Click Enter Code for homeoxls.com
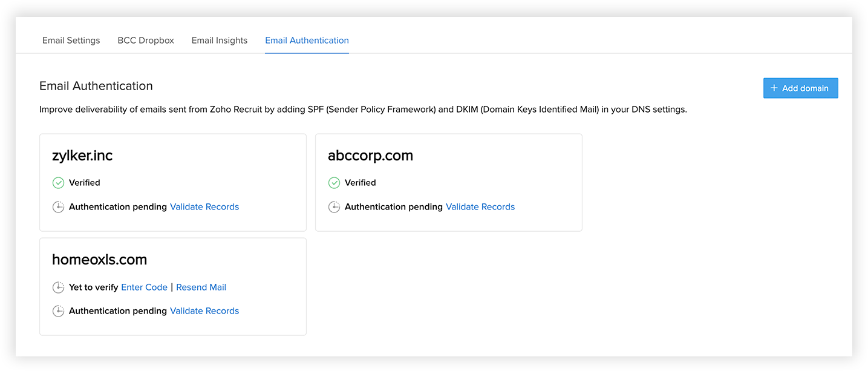 pos(144,287)
